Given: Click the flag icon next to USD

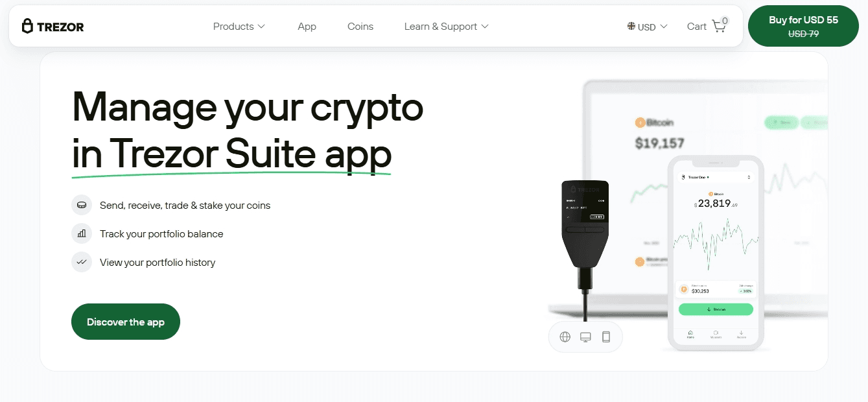Looking at the screenshot, I should [x=631, y=27].
